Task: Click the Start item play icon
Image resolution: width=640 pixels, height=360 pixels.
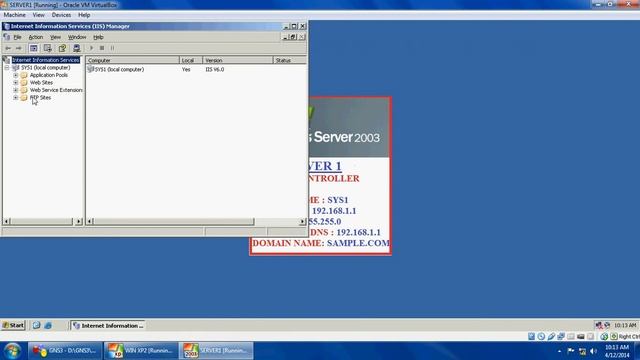Action: coord(91,48)
